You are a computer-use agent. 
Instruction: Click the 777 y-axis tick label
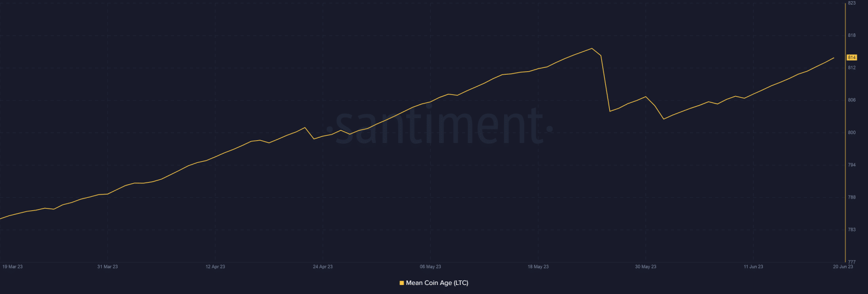(852, 261)
